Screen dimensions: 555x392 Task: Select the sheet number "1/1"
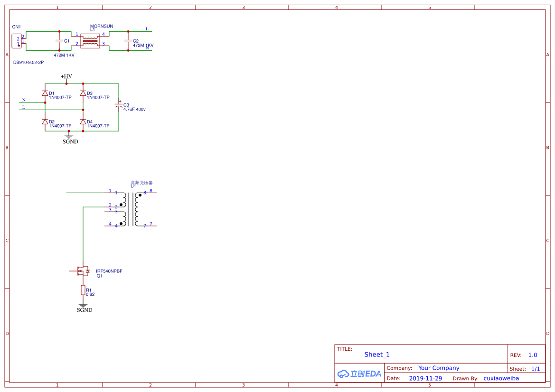click(x=536, y=369)
